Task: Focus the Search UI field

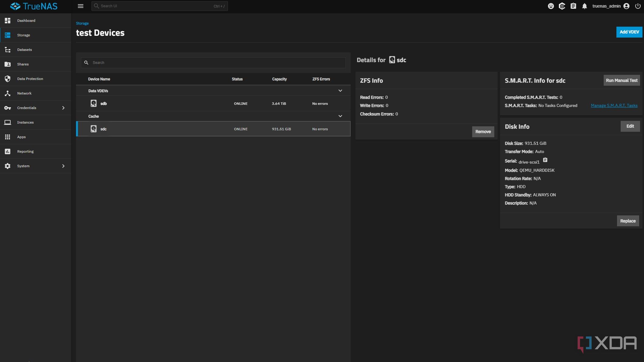Action: (x=160, y=6)
